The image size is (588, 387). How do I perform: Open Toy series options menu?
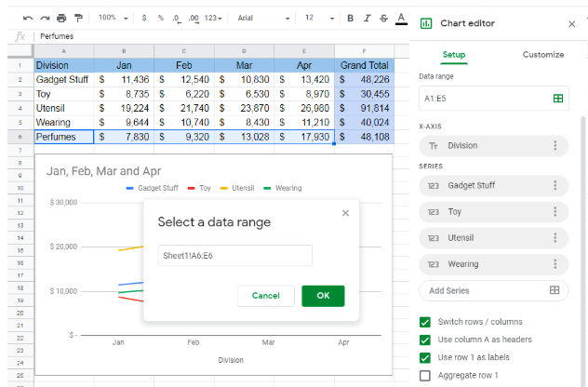(555, 211)
